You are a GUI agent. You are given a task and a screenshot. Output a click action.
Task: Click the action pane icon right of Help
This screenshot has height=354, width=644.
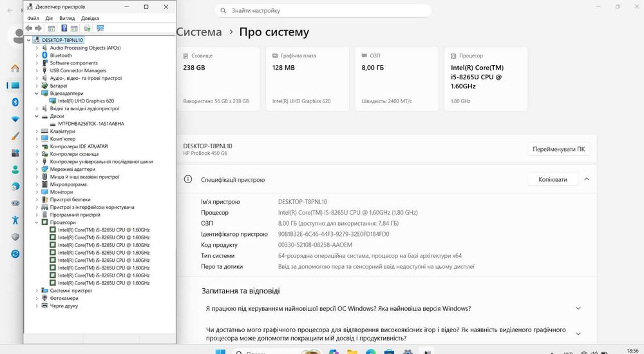74,28
